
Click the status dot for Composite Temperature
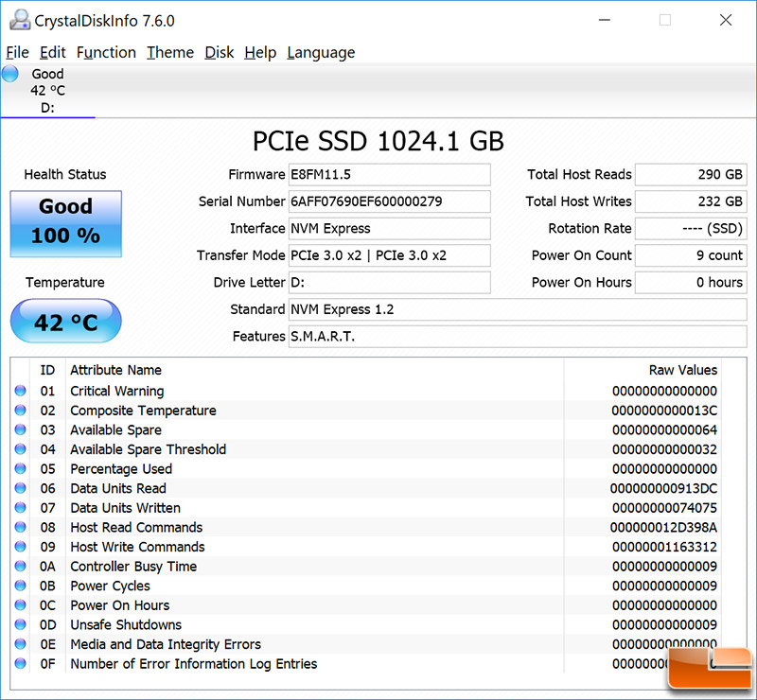point(20,410)
